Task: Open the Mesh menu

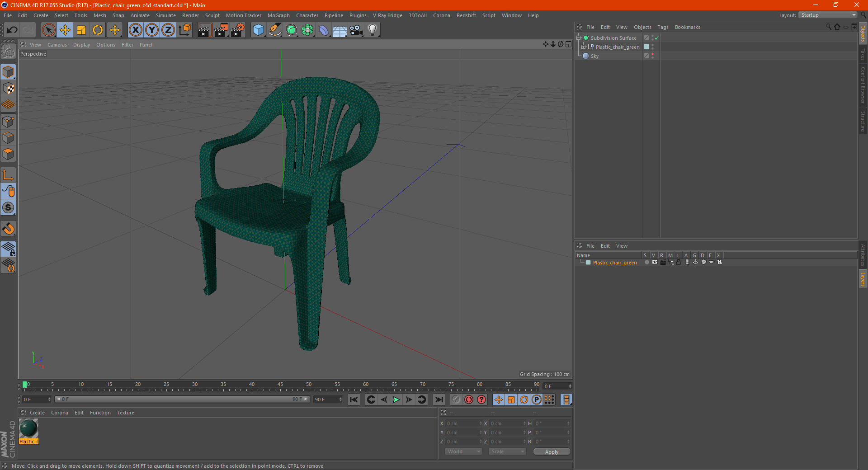Action: tap(99, 15)
